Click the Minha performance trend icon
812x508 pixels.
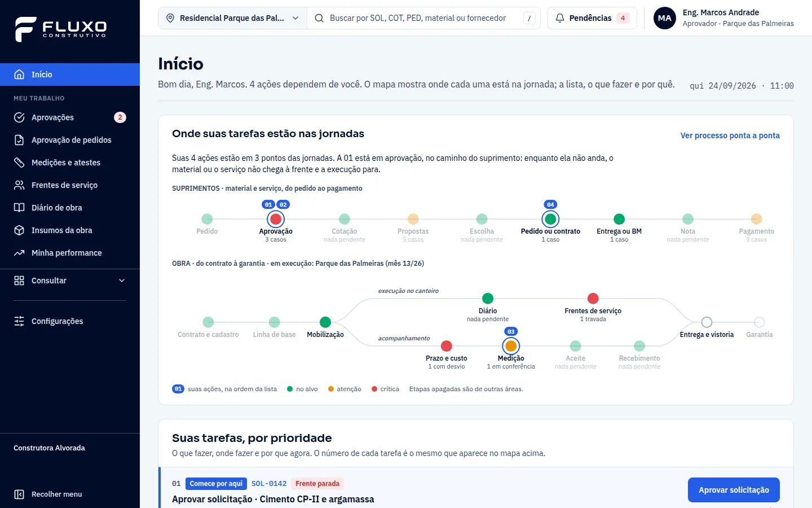click(19, 253)
